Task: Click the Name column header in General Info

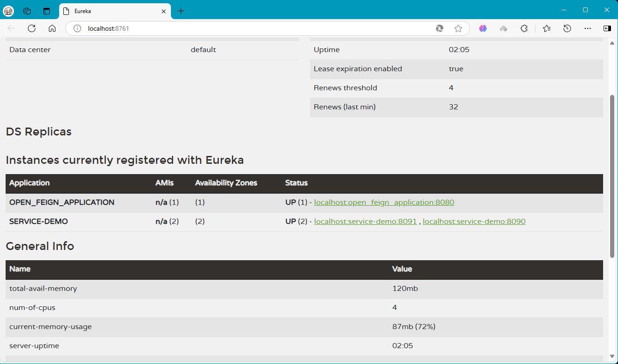Action: click(x=20, y=269)
